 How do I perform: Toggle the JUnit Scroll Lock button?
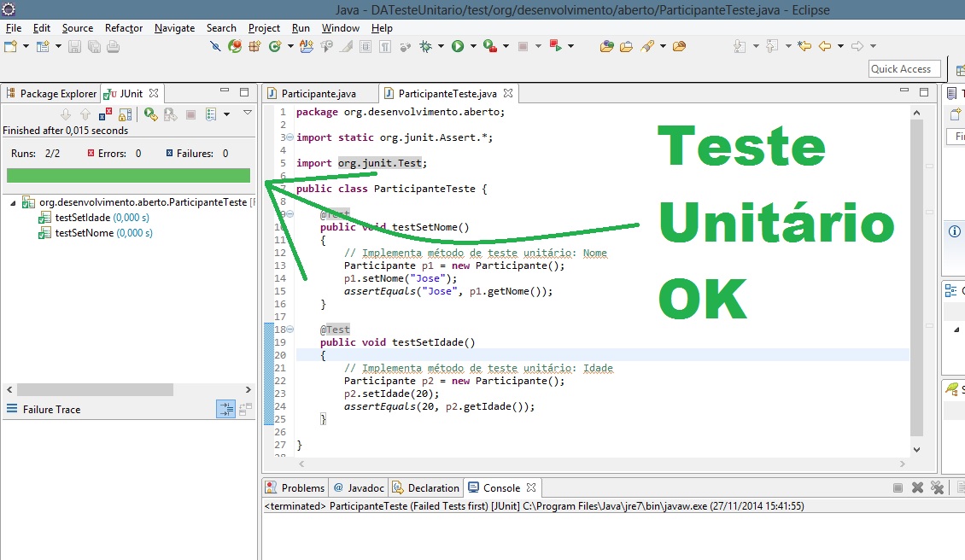(125, 114)
